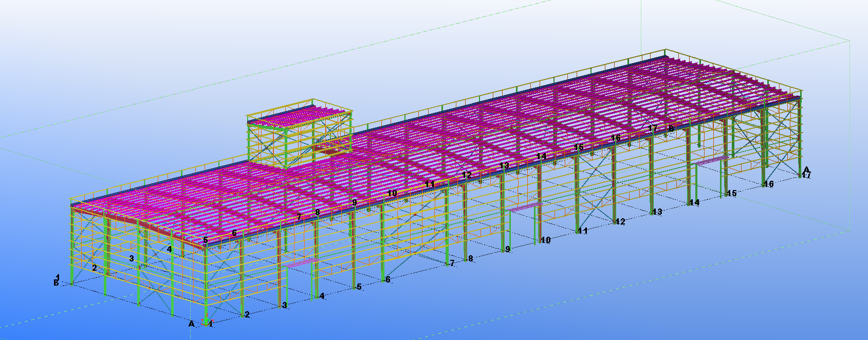Click the letter B label below number 1
The height and width of the screenshot is (340, 868).
click(56, 282)
